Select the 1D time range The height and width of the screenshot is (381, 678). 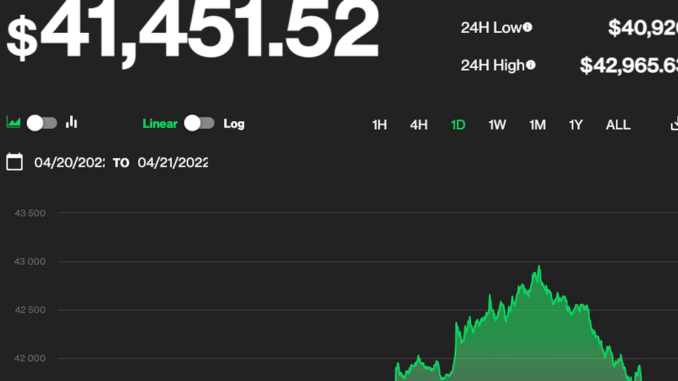click(458, 125)
